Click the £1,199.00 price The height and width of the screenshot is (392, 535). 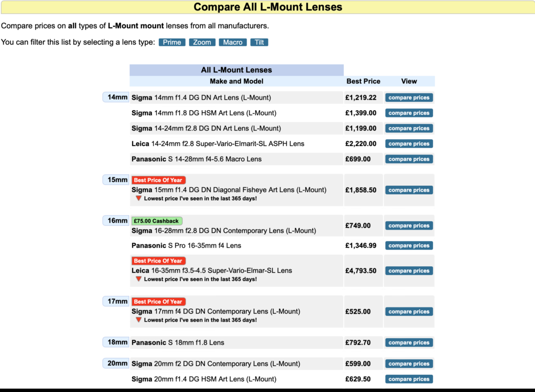[361, 128]
